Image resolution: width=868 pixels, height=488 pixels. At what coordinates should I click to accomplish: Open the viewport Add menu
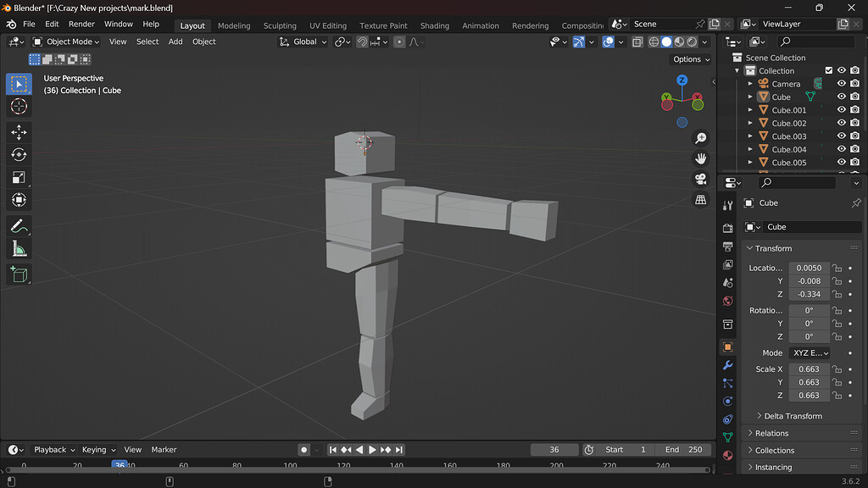(x=175, y=42)
